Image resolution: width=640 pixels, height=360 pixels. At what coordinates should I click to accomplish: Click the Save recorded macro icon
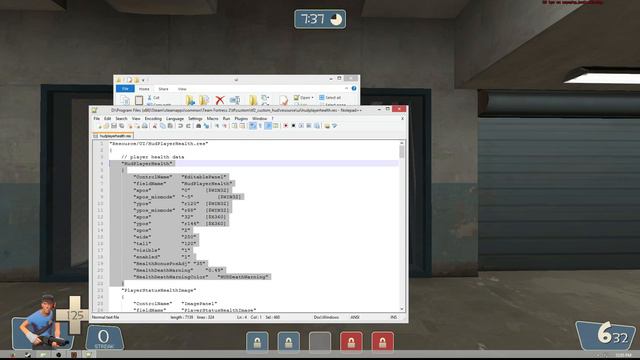[317, 126]
